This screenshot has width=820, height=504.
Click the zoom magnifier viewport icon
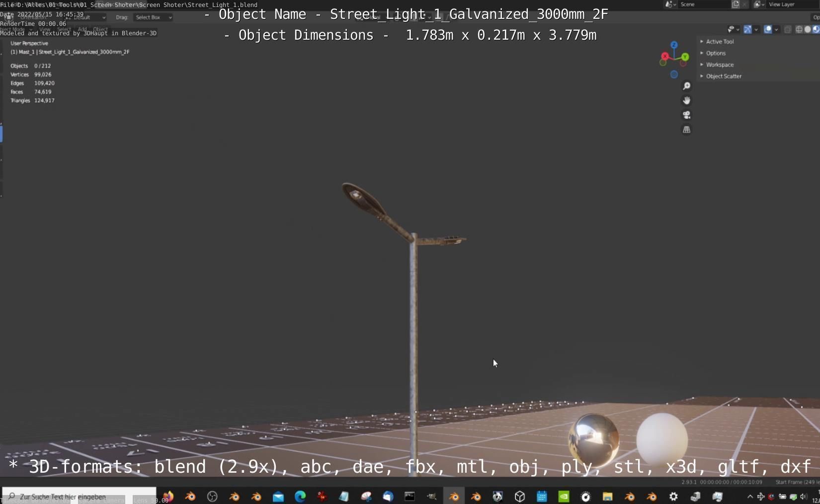click(x=686, y=86)
